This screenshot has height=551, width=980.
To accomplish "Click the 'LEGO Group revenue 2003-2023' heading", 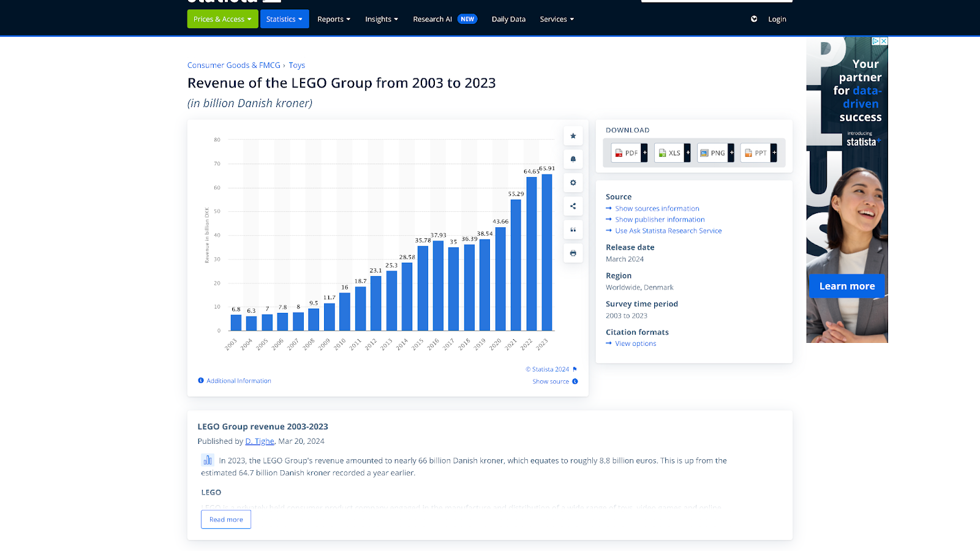I will pyautogui.click(x=263, y=427).
